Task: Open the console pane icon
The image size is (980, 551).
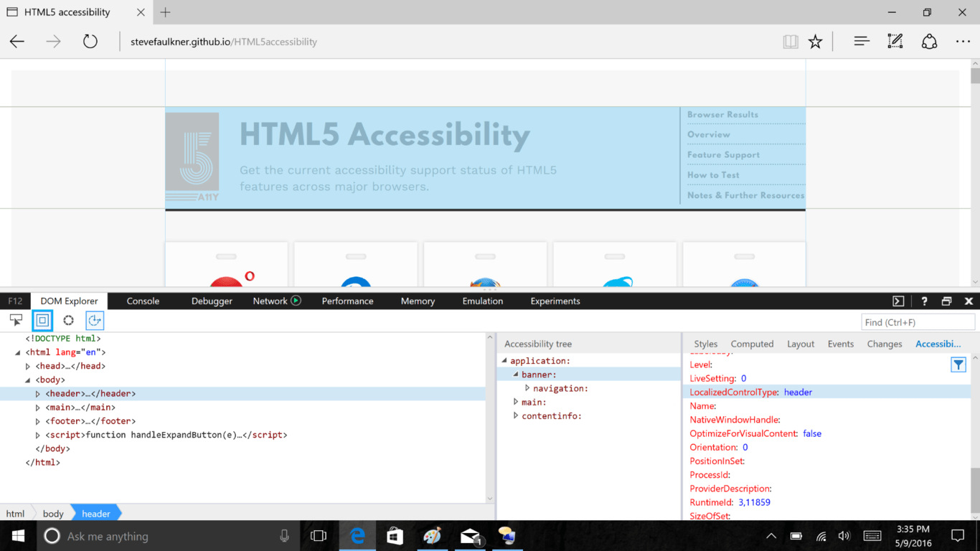Action: [898, 301]
